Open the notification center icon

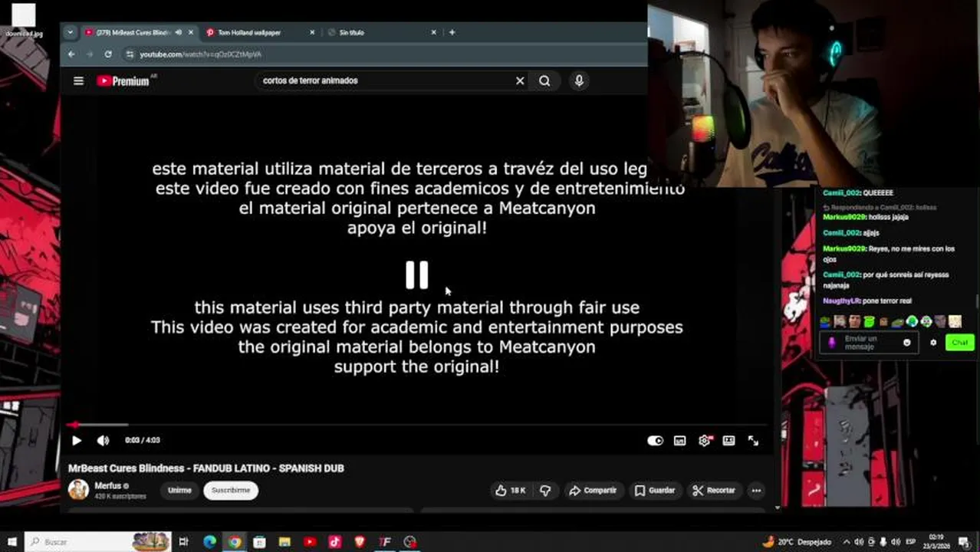point(965,542)
